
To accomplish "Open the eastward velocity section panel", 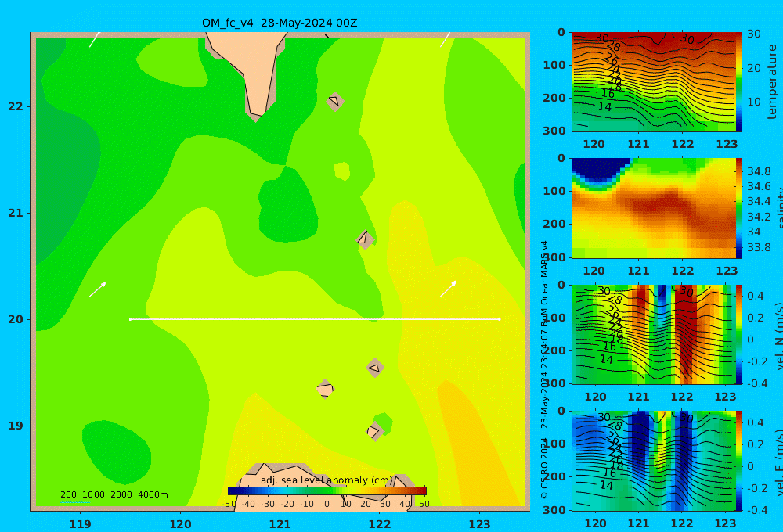I will pyautogui.click(x=653, y=461).
